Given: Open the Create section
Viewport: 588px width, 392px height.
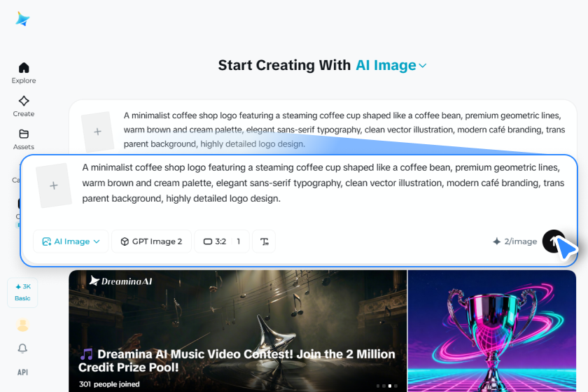Looking at the screenshot, I should [24, 106].
